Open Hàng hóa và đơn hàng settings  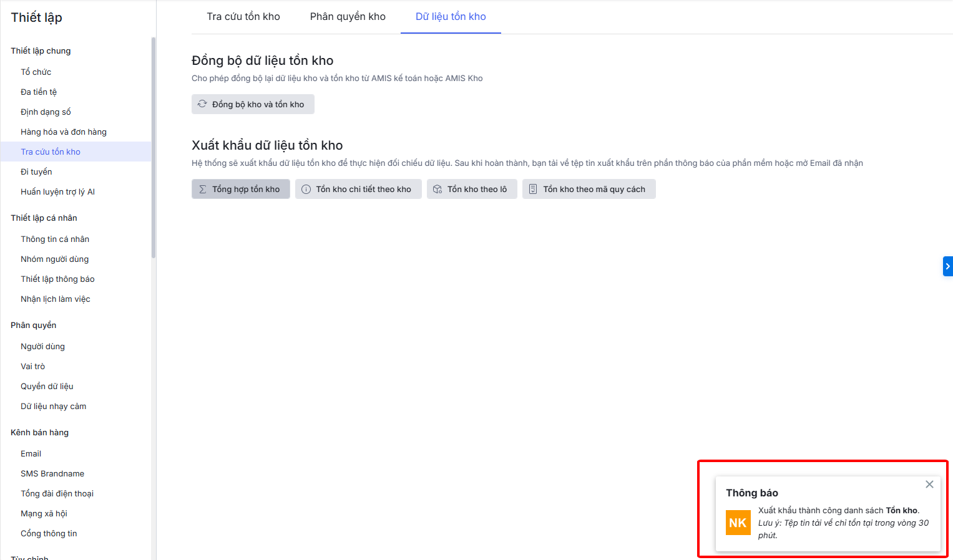coord(64,132)
